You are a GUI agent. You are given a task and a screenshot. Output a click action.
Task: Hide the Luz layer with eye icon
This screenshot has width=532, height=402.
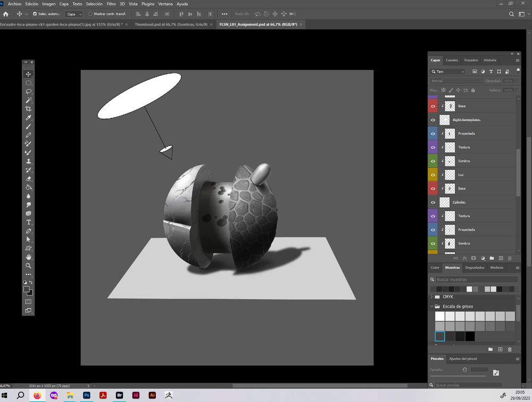tap(433, 175)
